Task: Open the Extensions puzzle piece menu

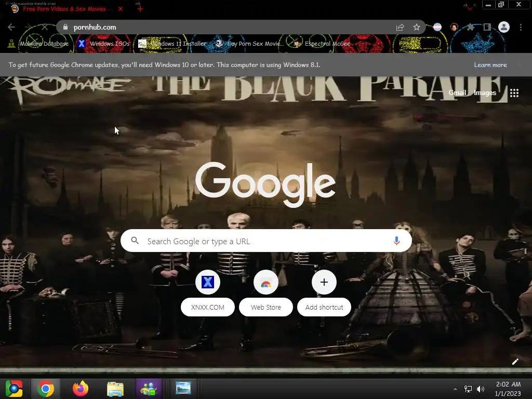Action: 470,27
